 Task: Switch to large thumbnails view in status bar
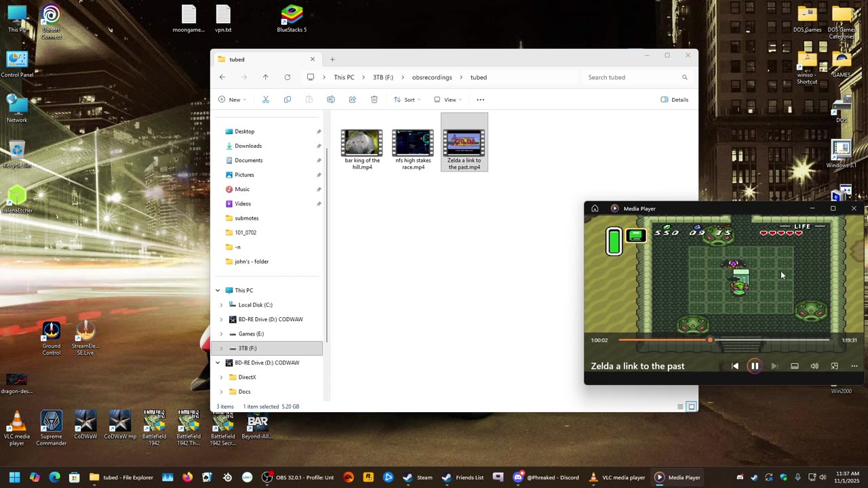point(691,407)
